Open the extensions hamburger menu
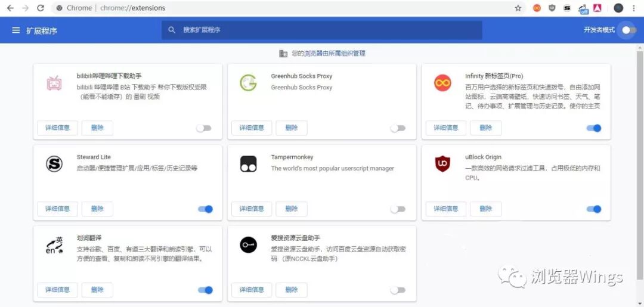This screenshot has width=644, height=307. (x=16, y=30)
